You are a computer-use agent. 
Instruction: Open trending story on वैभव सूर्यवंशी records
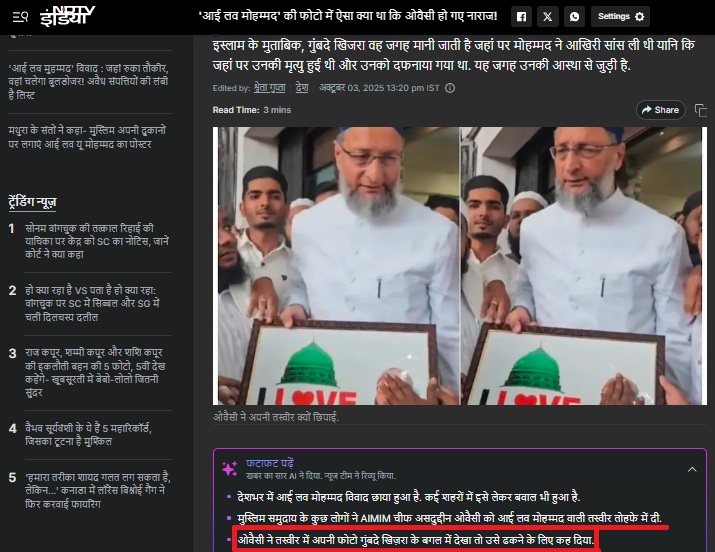click(88, 435)
